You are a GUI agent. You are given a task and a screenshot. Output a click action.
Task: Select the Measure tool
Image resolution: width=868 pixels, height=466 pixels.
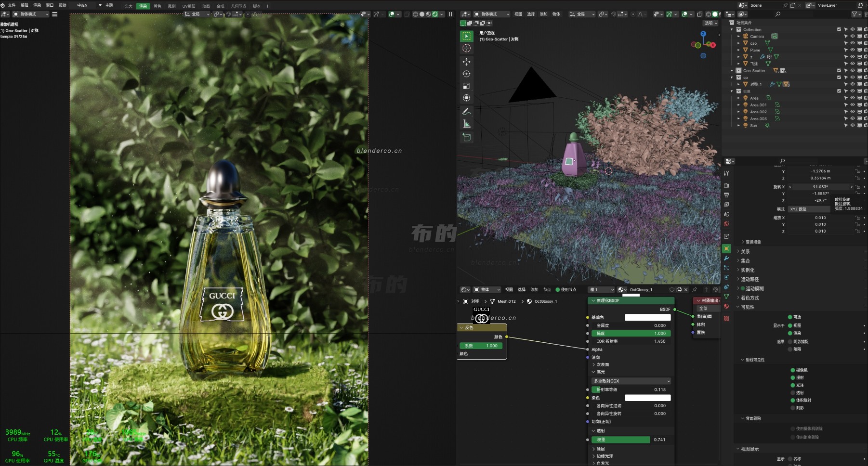pos(466,124)
